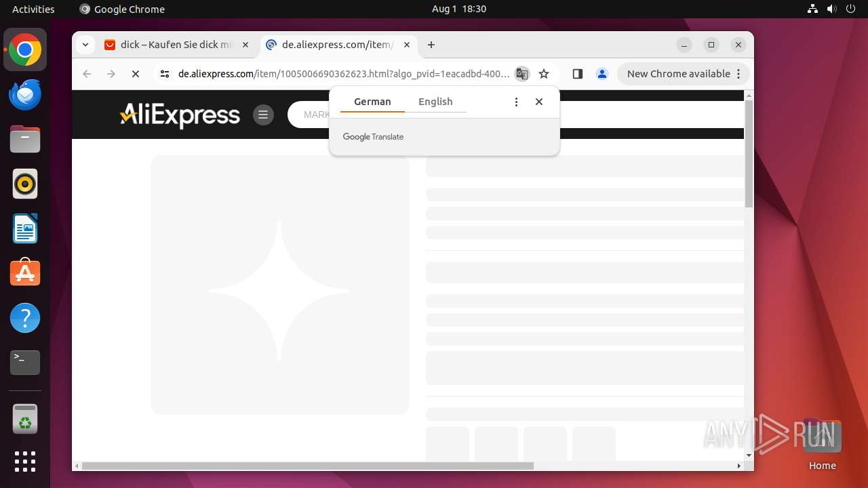Viewport: 868px width, 488px height.
Task: Expand the tab search dropdown arrow
Action: (85, 45)
